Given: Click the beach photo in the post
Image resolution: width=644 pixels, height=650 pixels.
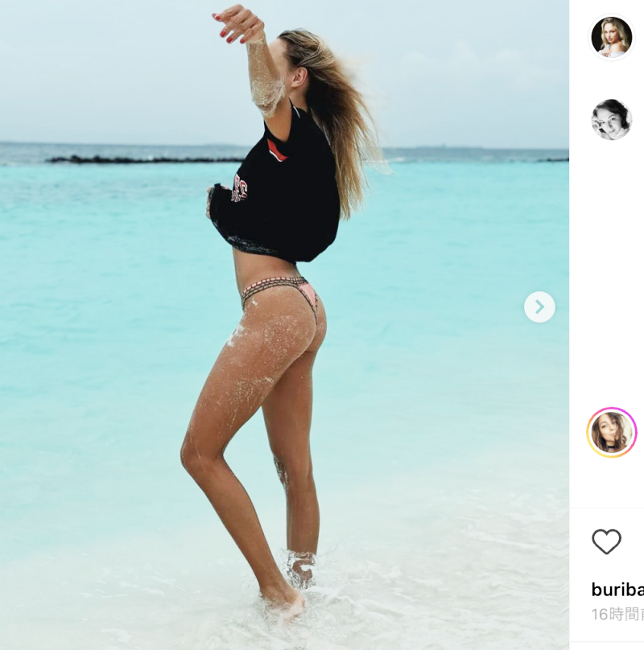Looking at the screenshot, I should 284,325.
